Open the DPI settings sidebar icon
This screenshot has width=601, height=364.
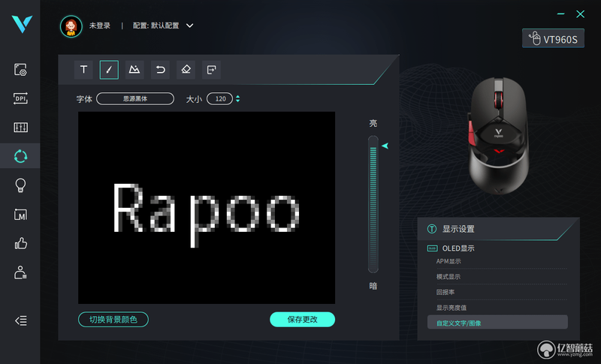20,98
